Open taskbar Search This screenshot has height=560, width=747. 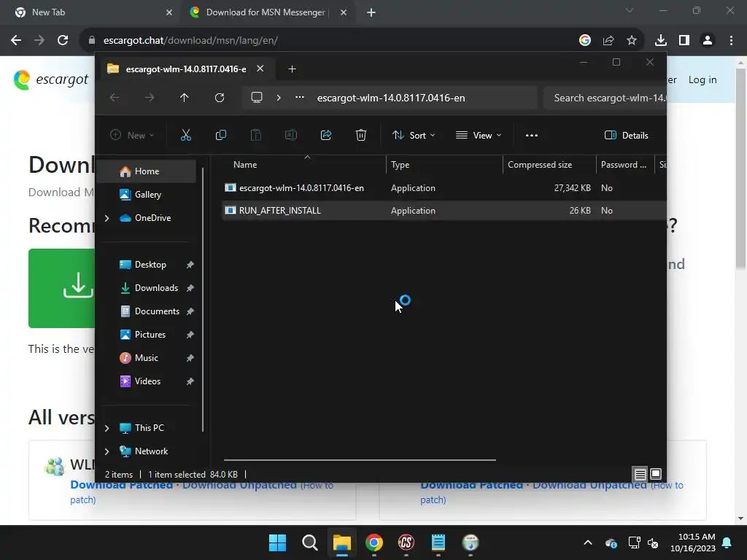310,542
